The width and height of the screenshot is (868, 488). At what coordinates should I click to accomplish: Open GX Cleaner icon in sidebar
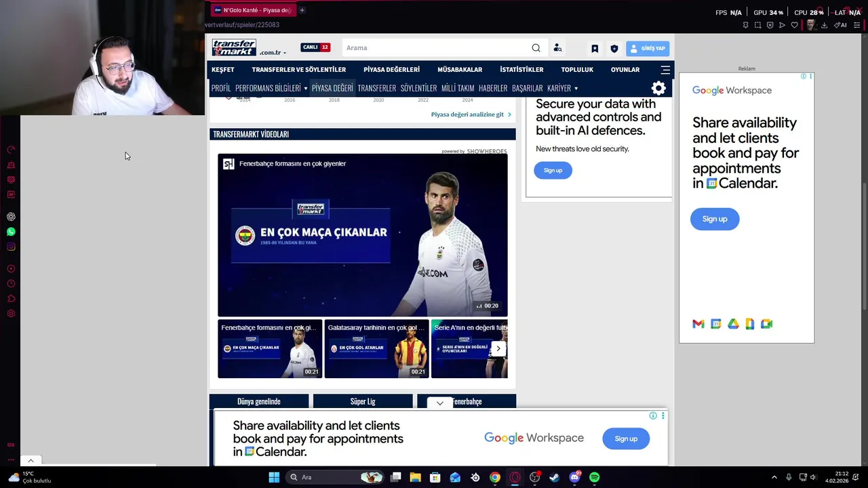click(x=11, y=165)
